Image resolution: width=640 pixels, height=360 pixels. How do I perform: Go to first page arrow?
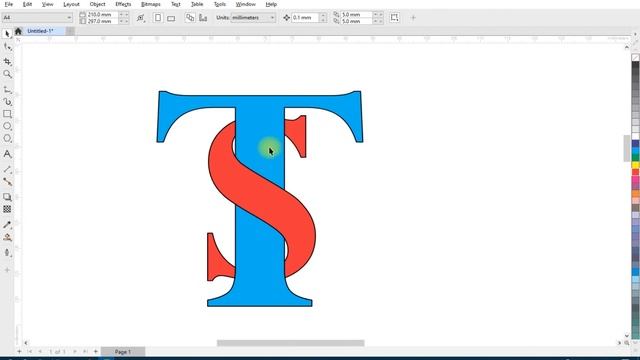[x=30, y=351]
